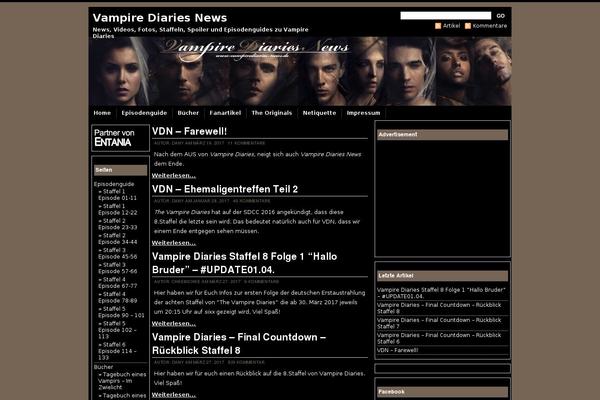Open the Vampire Diaries News site title
The image size is (600, 400).
(x=160, y=18)
